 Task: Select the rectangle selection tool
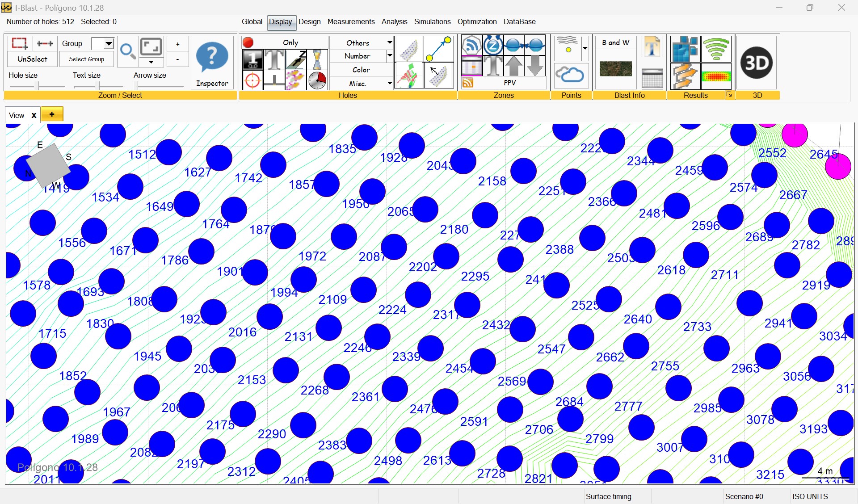coord(20,43)
